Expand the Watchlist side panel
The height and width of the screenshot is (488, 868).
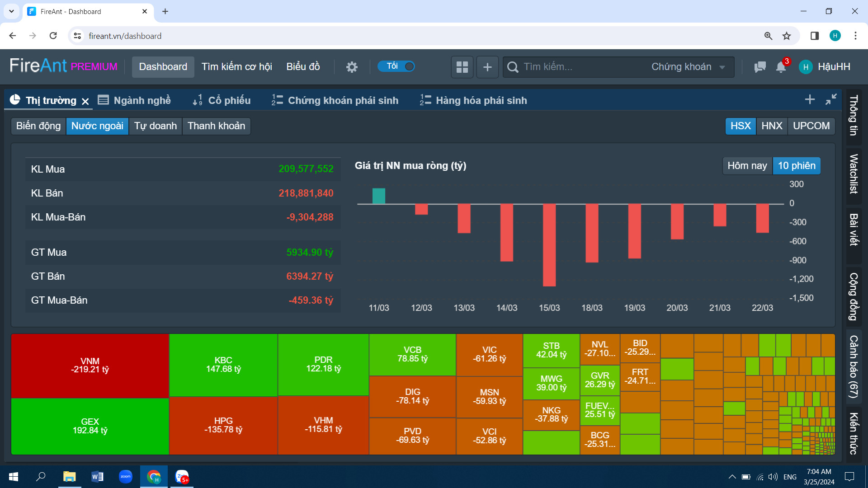(x=854, y=174)
